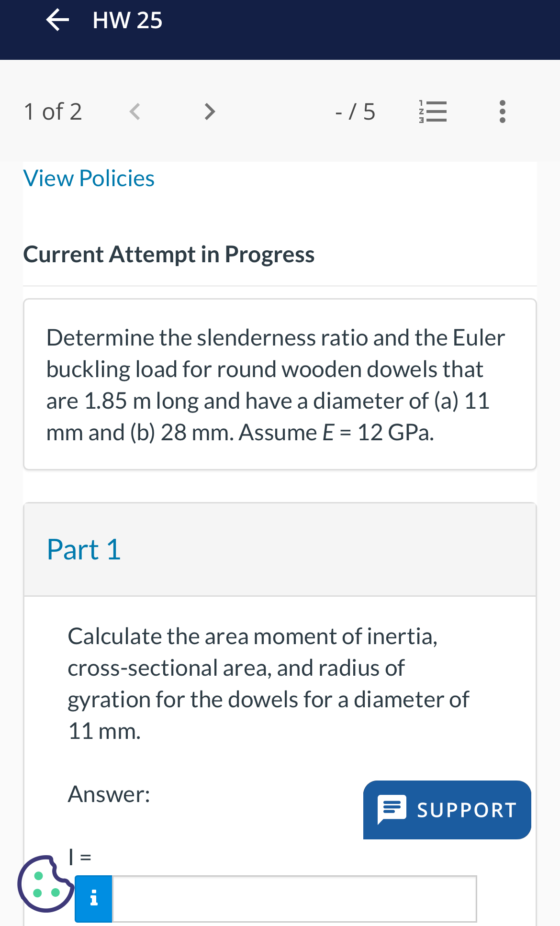Select the HW 25 title in the header

126,20
